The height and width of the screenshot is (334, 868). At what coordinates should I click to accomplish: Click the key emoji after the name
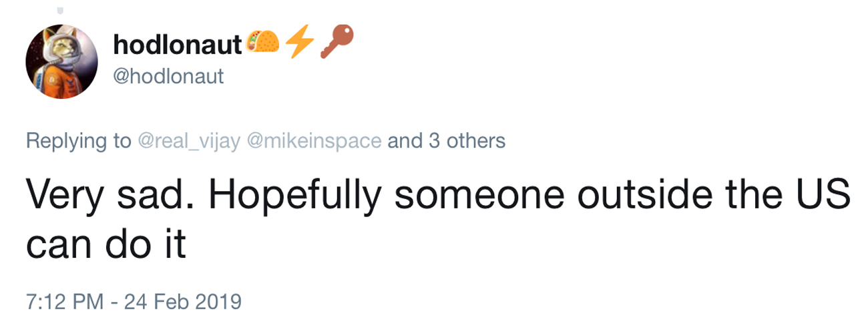(337, 43)
